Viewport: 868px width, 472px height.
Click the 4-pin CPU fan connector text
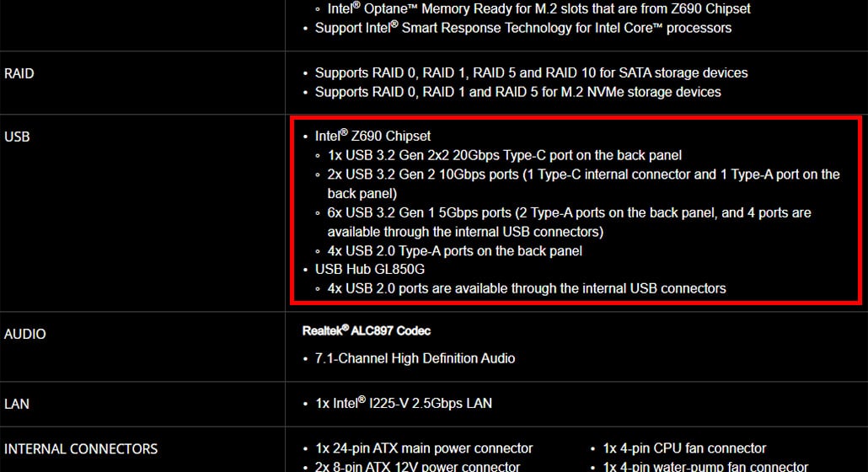click(x=684, y=448)
